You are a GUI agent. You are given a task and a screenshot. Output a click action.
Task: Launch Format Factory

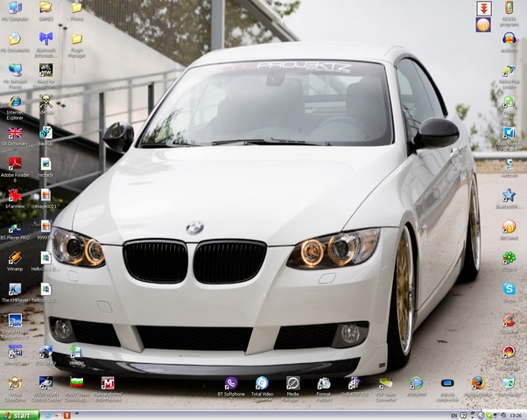coord(324,388)
